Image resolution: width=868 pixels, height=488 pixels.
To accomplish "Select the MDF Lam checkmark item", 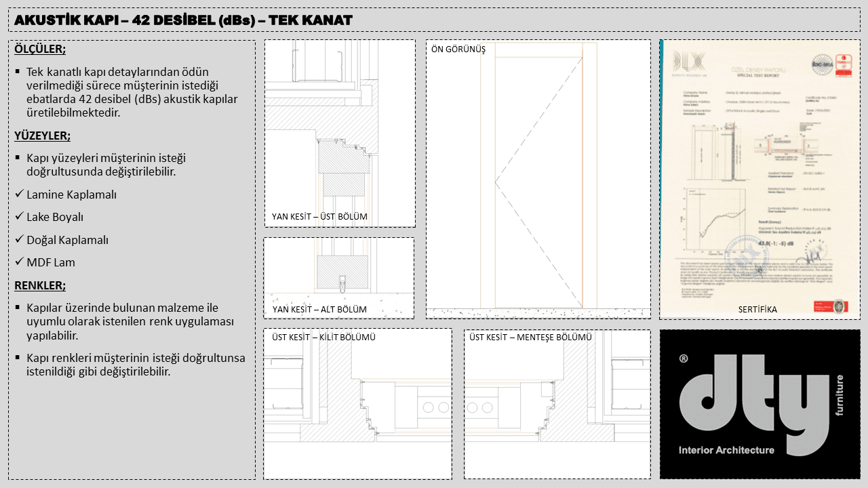I will click(50, 262).
